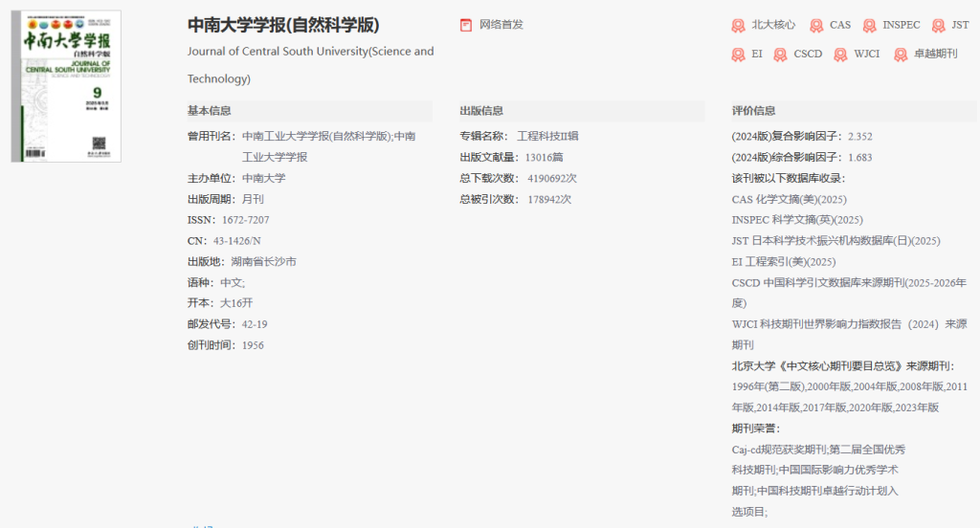
Task: Open the 网络首发 link
Action: tap(501, 25)
